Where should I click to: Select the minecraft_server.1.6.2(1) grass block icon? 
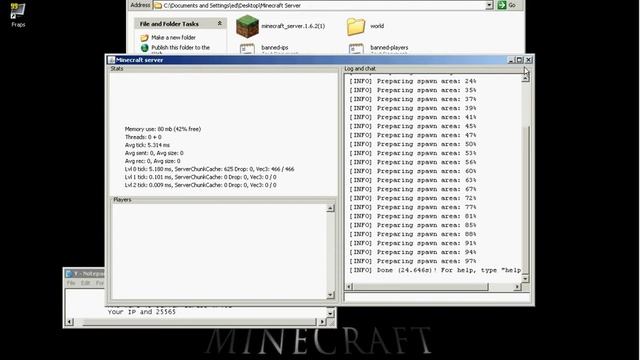247,26
